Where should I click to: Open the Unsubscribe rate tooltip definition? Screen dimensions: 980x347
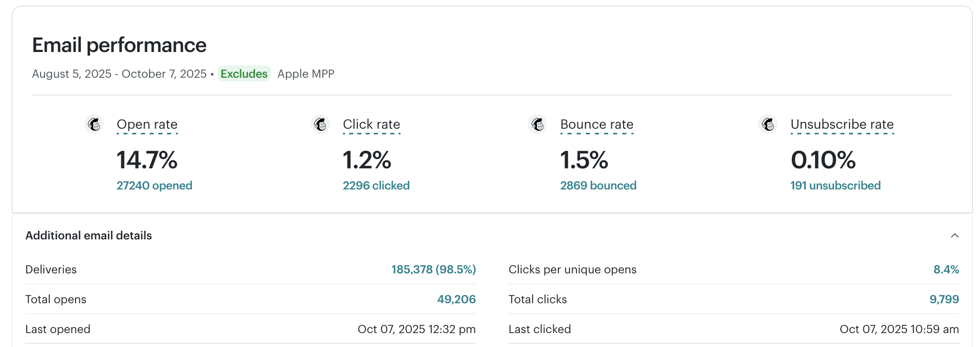[842, 124]
